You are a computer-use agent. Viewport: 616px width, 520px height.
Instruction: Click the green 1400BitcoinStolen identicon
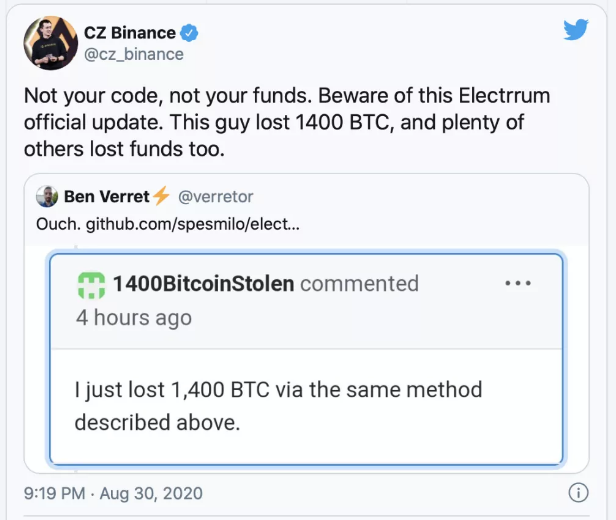(x=91, y=285)
